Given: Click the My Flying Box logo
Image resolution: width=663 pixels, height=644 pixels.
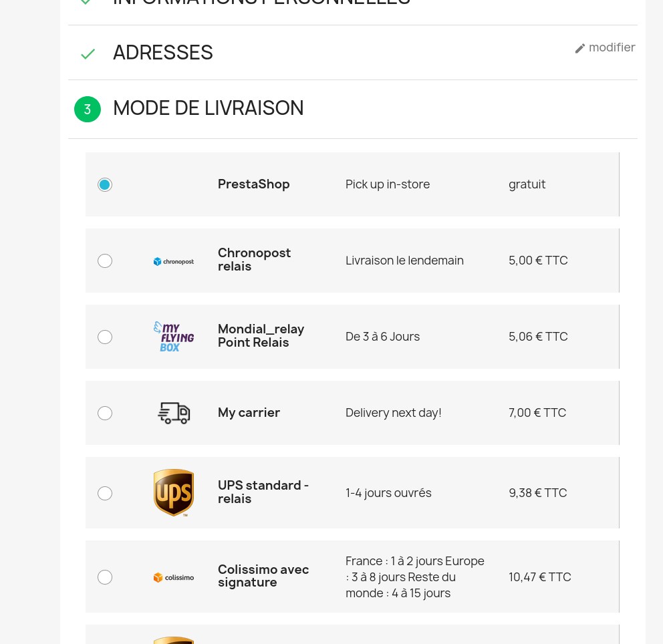Looking at the screenshot, I should pos(174,337).
